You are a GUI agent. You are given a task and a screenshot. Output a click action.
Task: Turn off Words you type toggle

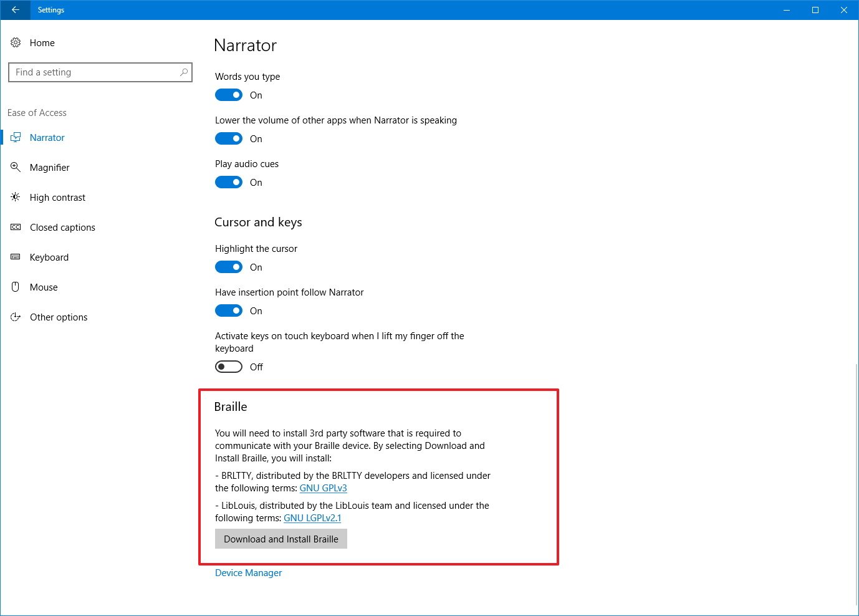click(x=229, y=95)
